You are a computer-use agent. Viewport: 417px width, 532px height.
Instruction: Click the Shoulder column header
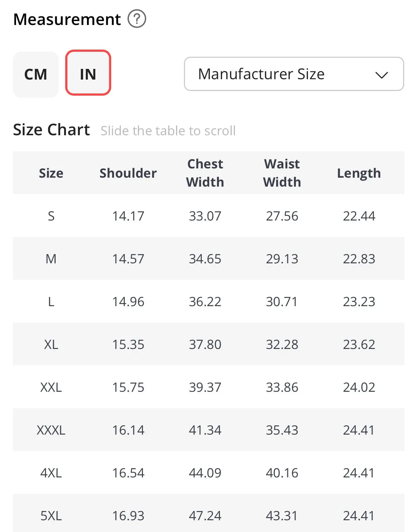128,173
